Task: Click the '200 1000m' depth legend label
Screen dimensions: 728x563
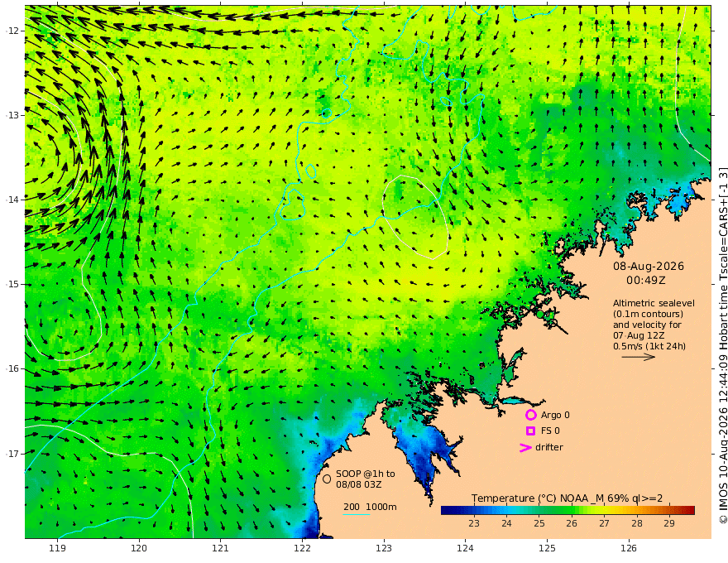Action: [370, 507]
